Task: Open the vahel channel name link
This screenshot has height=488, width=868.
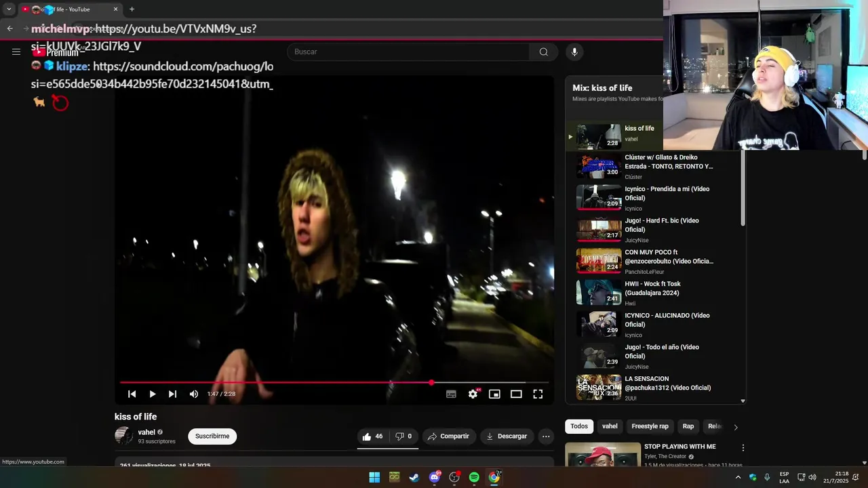Action: [x=146, y=432]
